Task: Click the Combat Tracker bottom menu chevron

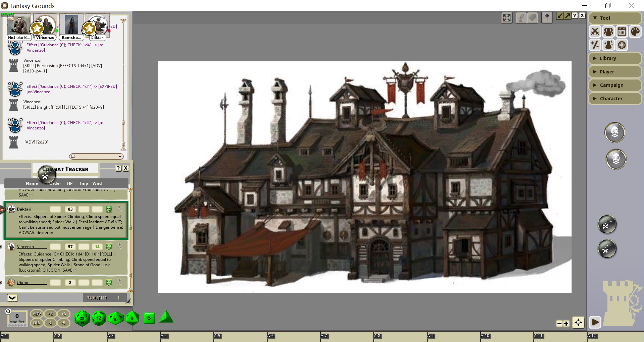Action: click(x=12, y=298)
